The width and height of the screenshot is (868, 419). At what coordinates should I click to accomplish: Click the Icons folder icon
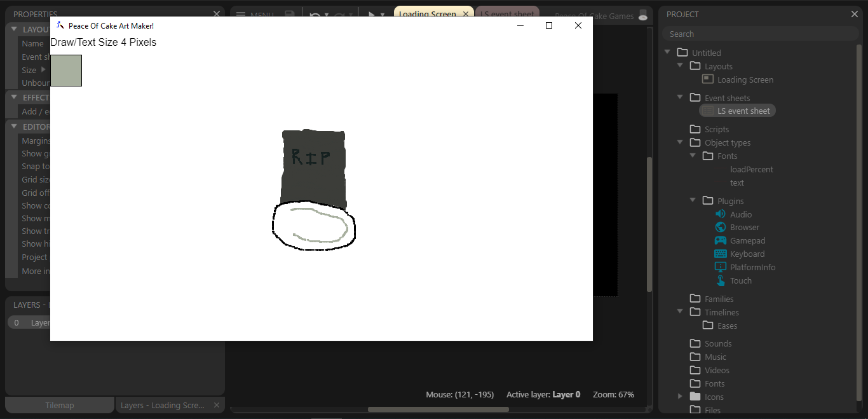pyautogui.click(x=695, y=397)
